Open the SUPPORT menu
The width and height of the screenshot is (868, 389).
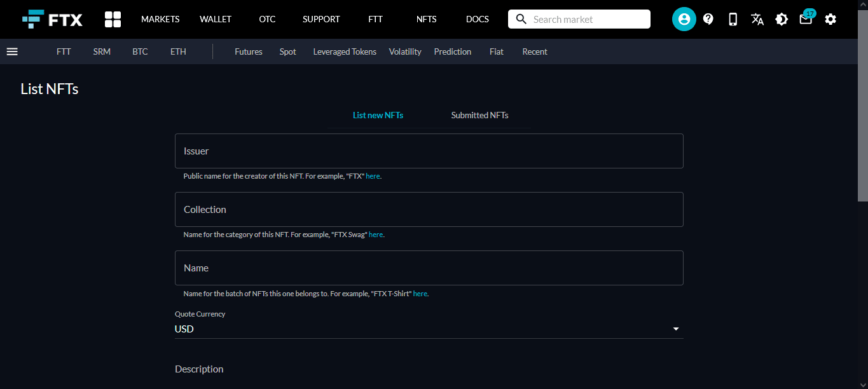coord(321,19)
